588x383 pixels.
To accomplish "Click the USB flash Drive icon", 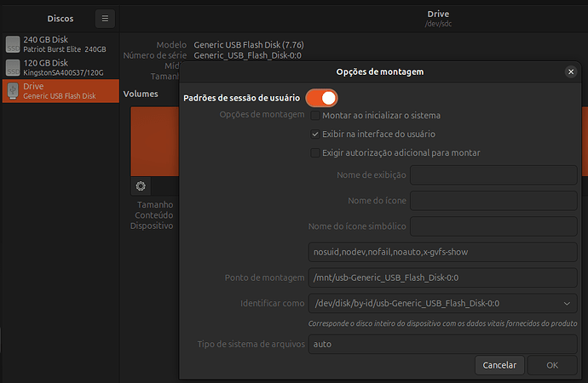I will (13, 90).
